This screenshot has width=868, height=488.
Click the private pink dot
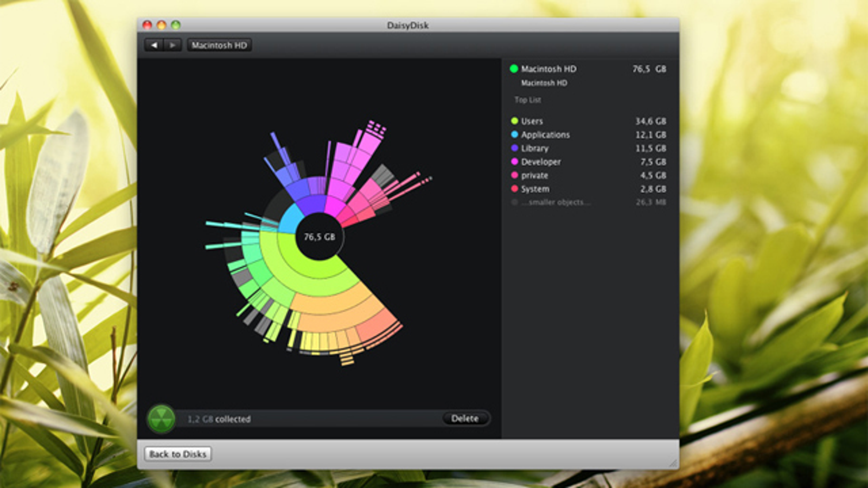514,175
